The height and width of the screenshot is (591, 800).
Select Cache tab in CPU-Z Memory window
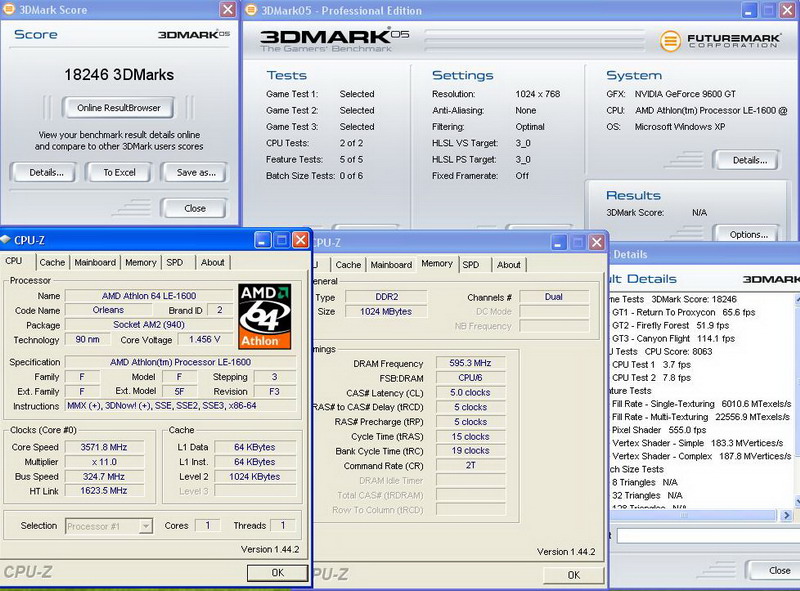point(348,265)
